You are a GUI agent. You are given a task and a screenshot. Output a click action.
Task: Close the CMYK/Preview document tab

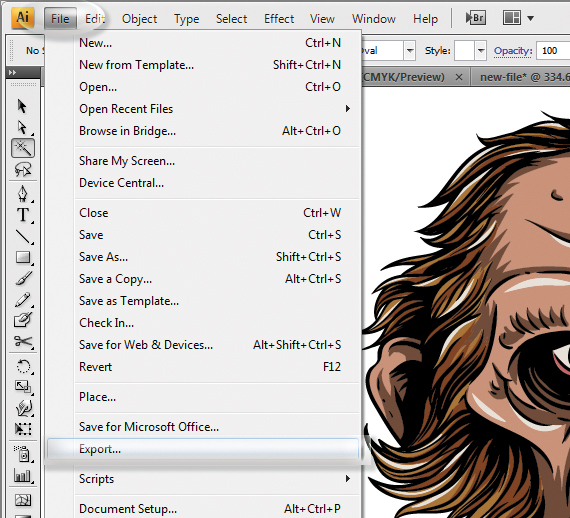(459, 77)
